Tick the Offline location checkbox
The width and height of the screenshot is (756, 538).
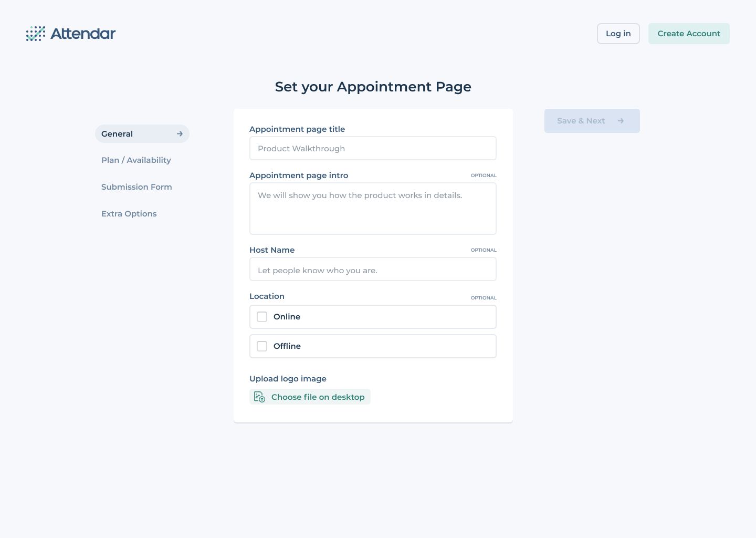point(262,346)
